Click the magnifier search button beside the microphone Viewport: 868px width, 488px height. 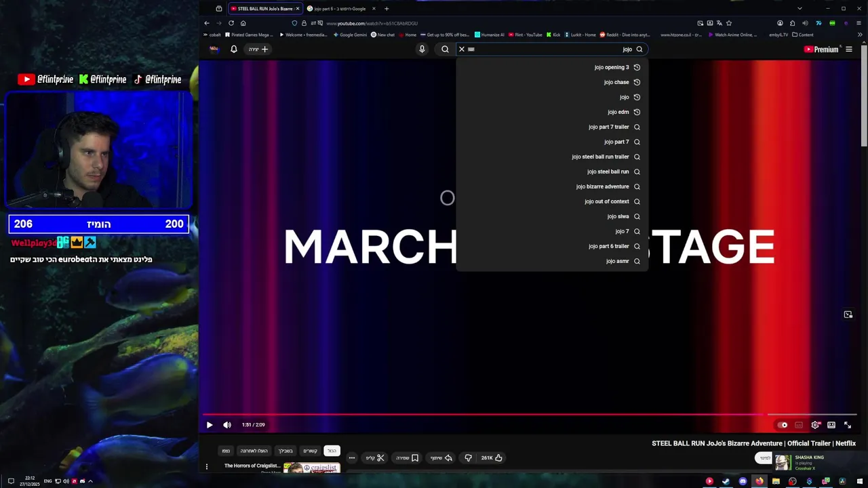coord(445,49)
